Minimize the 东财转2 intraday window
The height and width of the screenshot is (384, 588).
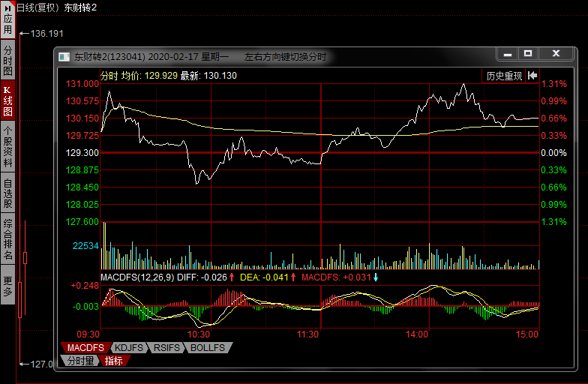[x=508, y=54]
